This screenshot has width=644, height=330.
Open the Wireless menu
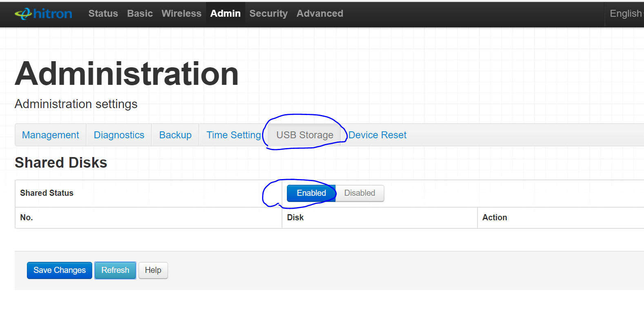182,13
